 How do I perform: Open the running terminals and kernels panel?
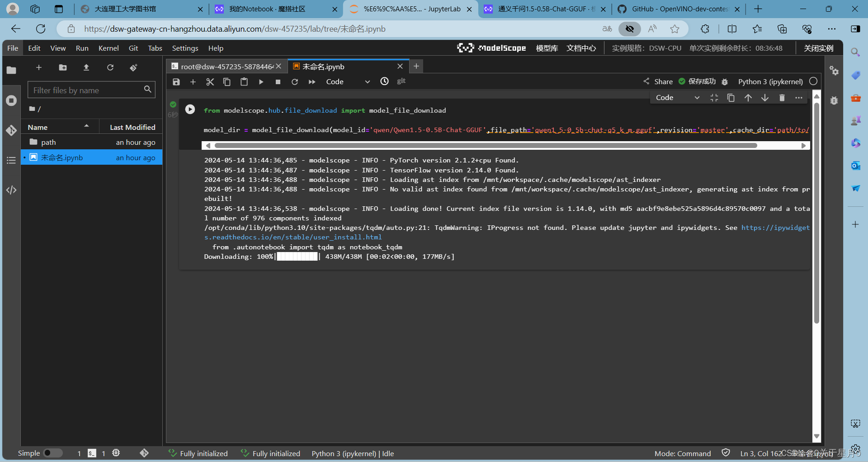pos(11,100)
